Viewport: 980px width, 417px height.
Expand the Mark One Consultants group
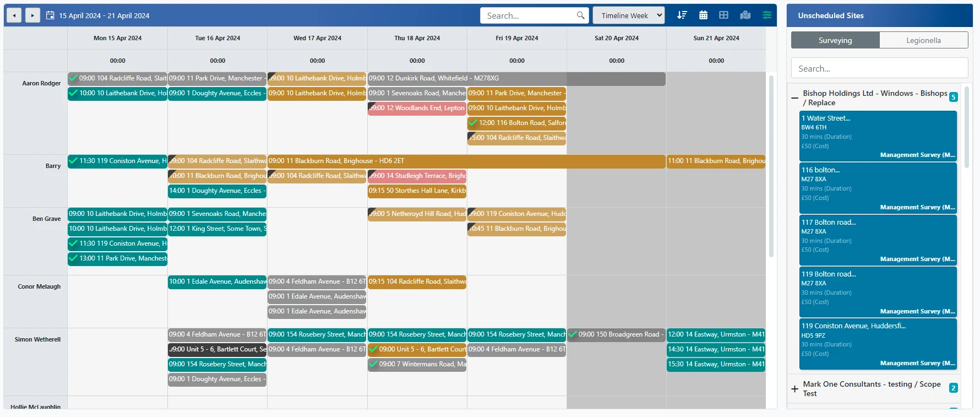794,389
